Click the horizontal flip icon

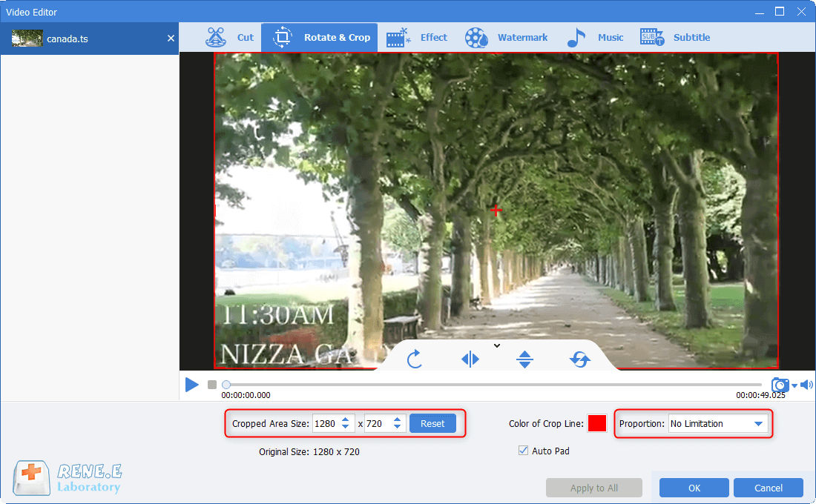click(x=470, y=359)
